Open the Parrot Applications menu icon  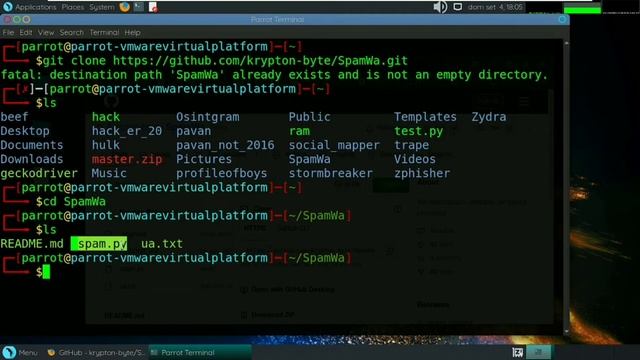pos(8,7)
